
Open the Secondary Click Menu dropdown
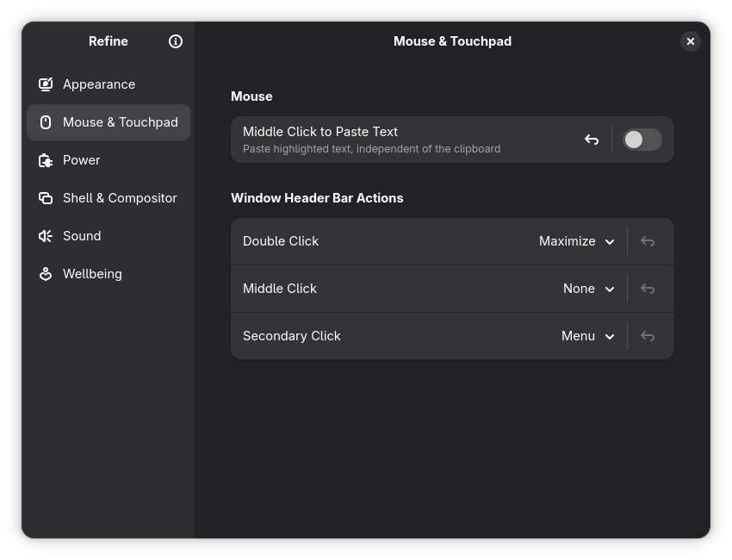click(587, 336)
